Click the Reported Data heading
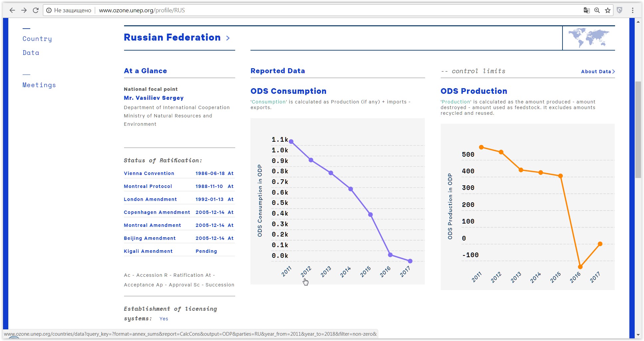The height and width of the screenshot is (341, 644). [278, 71]
